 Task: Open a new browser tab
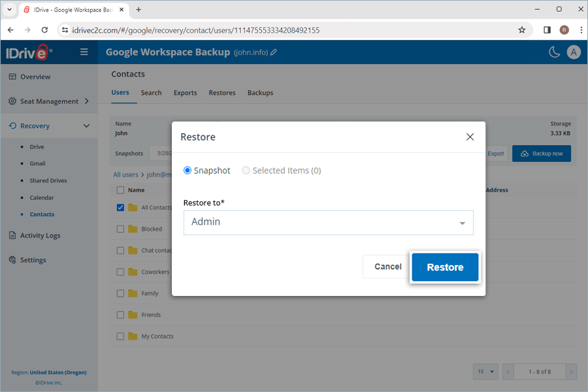(x=139, y=10)
